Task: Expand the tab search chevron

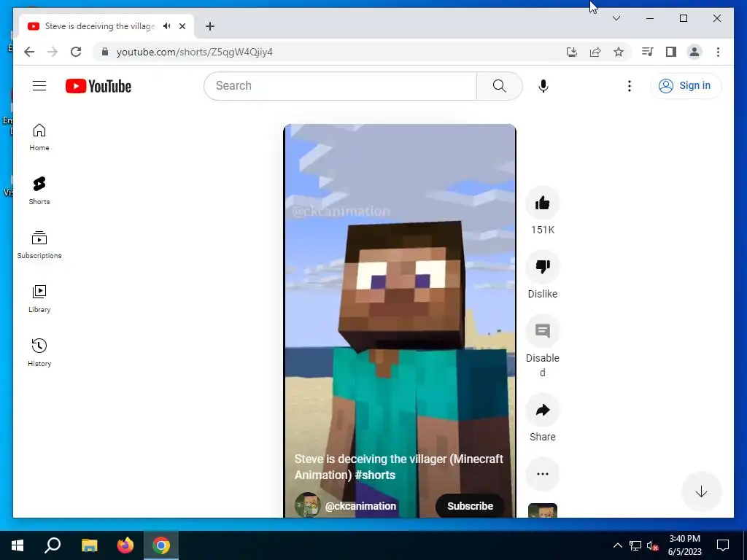Action: click(616, 18)
